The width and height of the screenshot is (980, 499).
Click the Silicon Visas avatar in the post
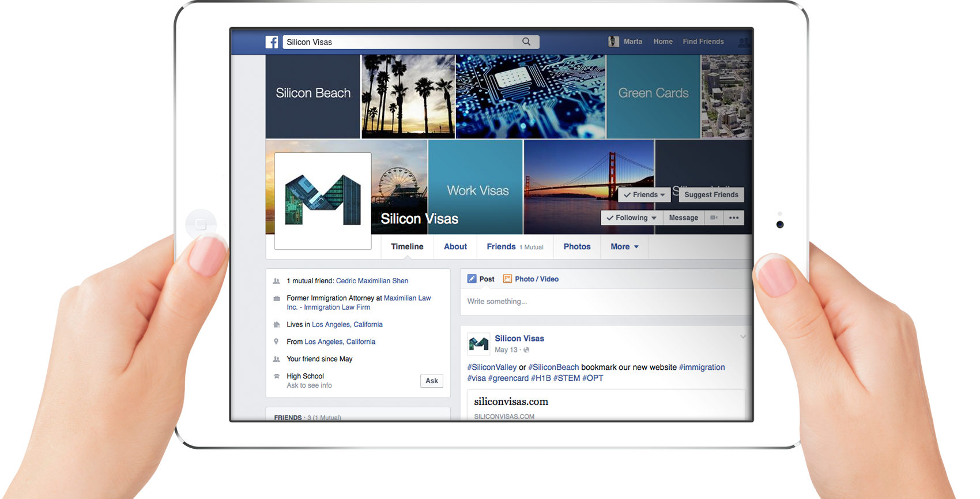478,344
